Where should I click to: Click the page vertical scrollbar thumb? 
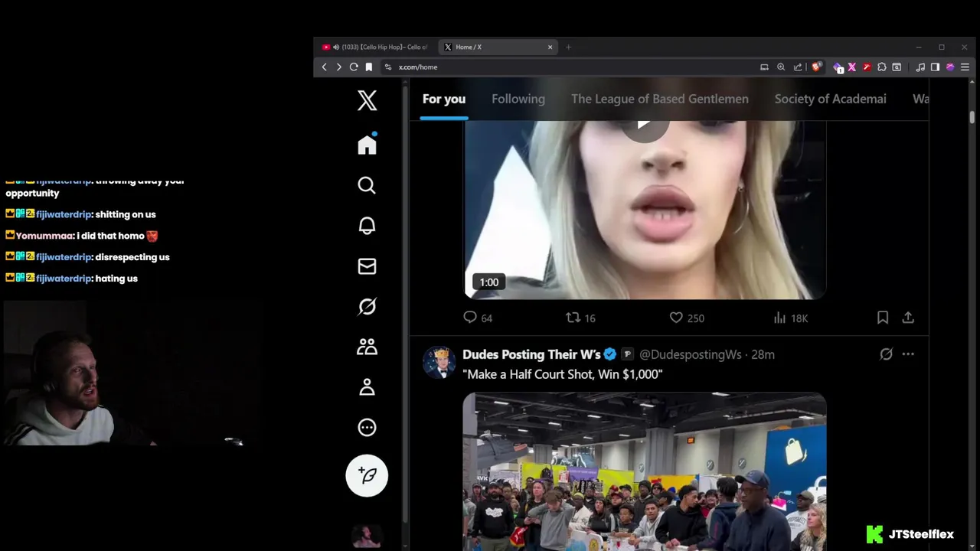pos(972,117)
